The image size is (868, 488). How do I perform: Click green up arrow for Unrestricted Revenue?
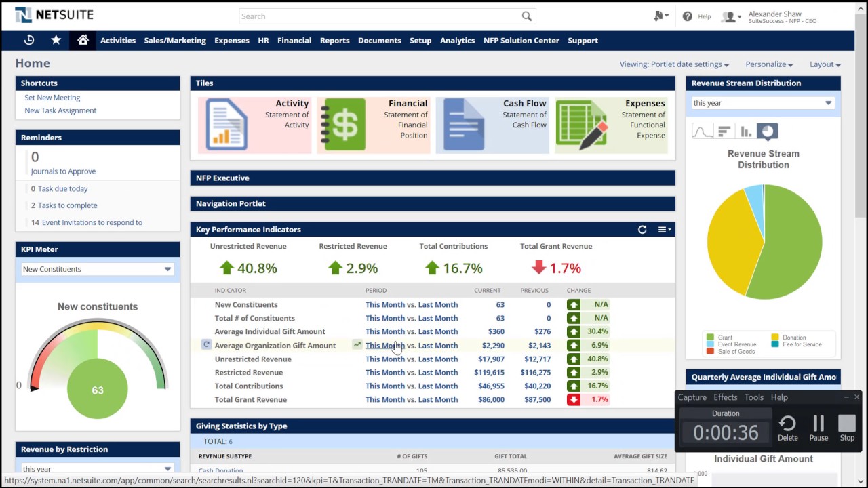pyautogui.click(x=226, y=268)
